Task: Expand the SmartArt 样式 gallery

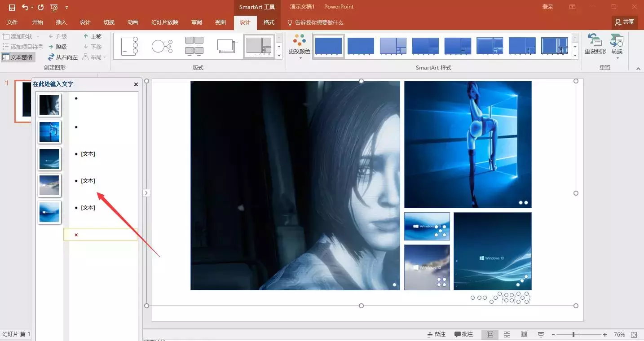Action: point(575,56)
